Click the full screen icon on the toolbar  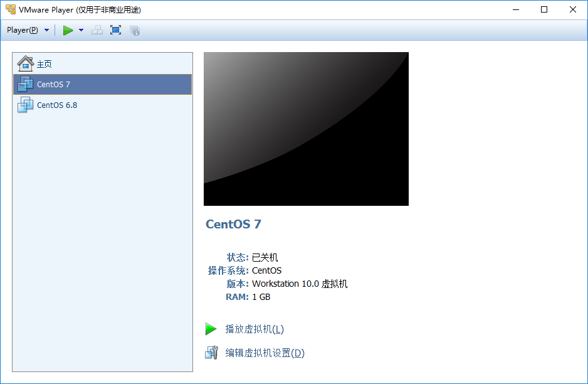tap(115, 29)
